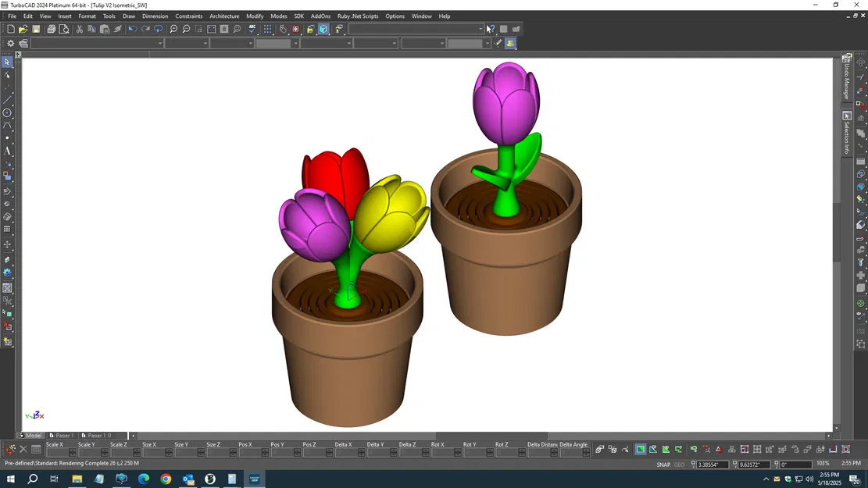Switch to the Paper 1 tab
The image size is (868, 488).
click(61, 436)
